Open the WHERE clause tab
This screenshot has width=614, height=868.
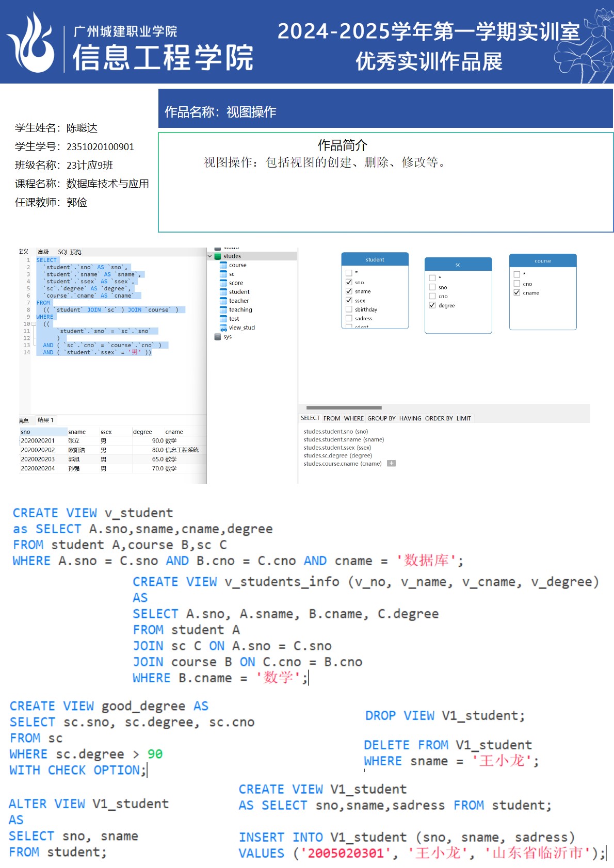(x=353, y=418)
